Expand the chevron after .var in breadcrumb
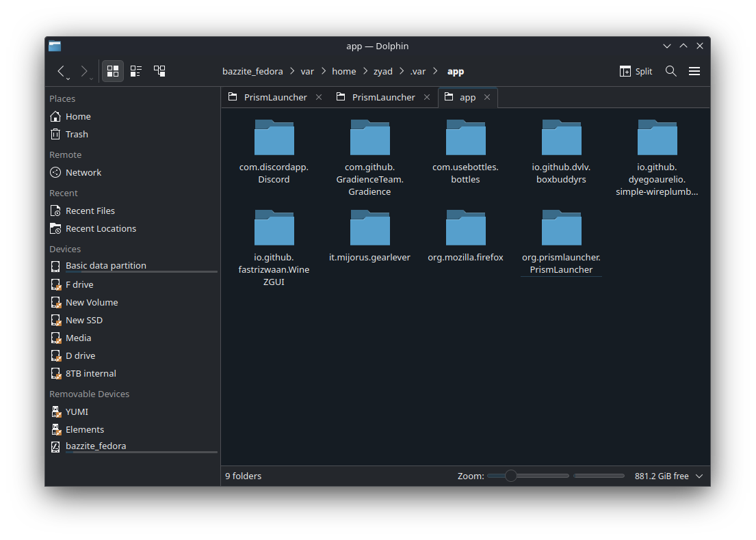Viewport: 756px width, 540px height. pos(435,71)
